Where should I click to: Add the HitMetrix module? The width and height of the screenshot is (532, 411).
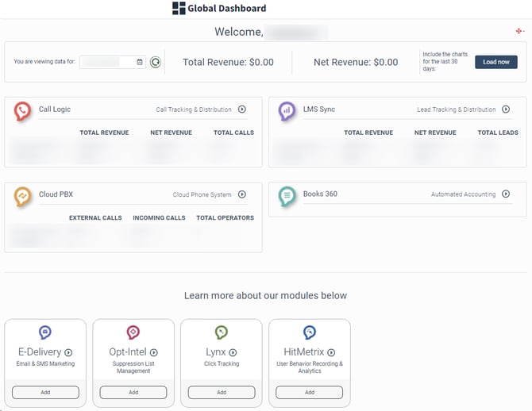[310, 392]
